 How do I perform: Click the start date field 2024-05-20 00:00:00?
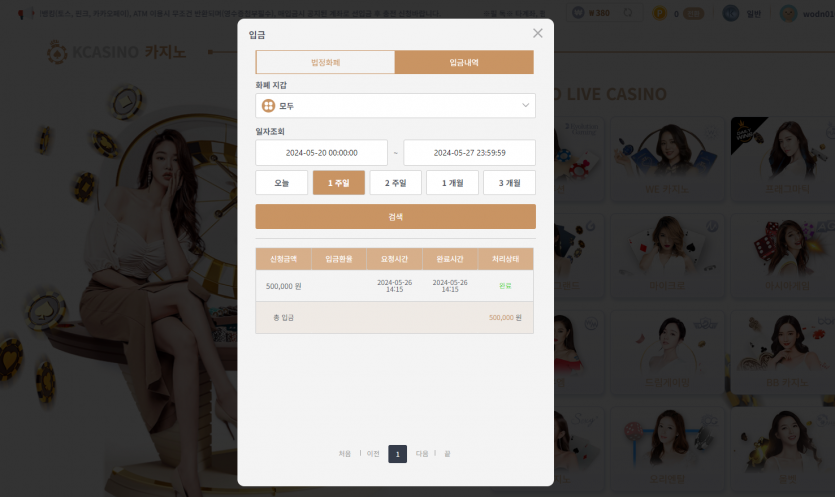[x=321, y=153]
